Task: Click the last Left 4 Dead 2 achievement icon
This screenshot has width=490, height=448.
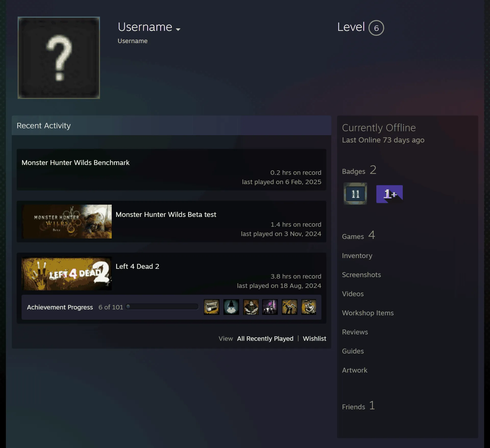Action: [x=309, y=307]
